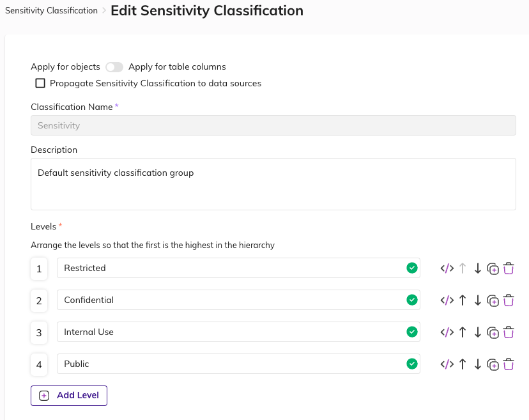Move Internal Use level down
Viewport: 529px width, 420px height.
pos(478,332)
